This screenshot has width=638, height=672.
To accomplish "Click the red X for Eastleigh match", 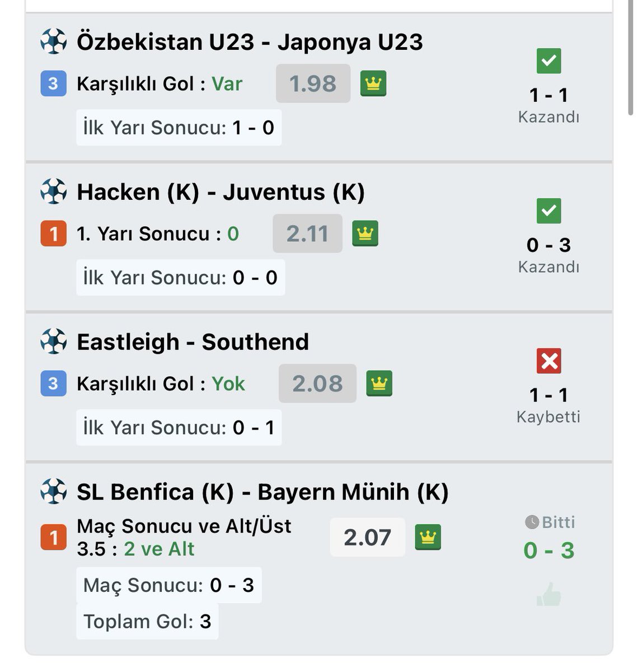I will click(549, 361).
